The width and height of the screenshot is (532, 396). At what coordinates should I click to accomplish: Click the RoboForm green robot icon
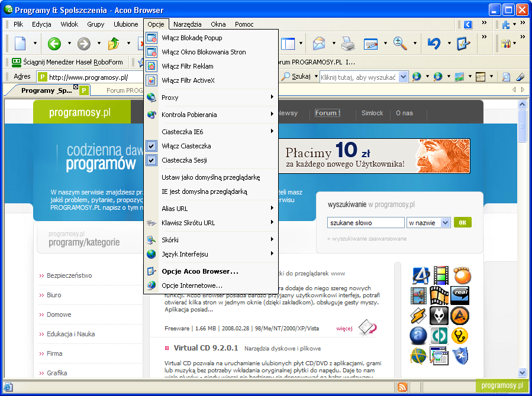pyautogui.click(x=17, y=62)
